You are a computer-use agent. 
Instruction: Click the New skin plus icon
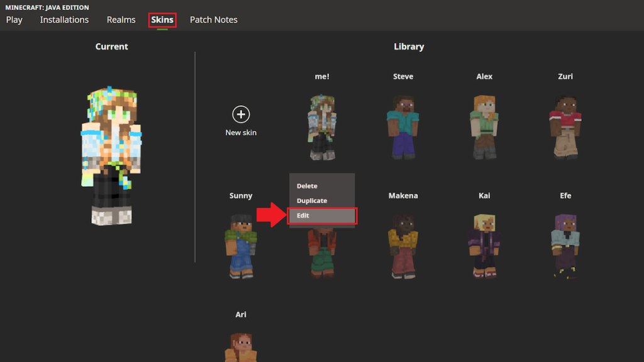(x=241, y=114)
